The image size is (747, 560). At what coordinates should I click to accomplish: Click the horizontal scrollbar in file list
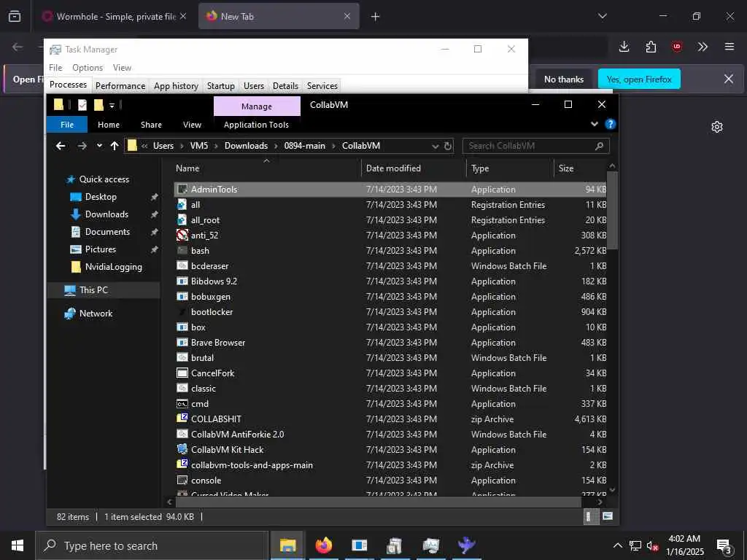pos(379,502)
